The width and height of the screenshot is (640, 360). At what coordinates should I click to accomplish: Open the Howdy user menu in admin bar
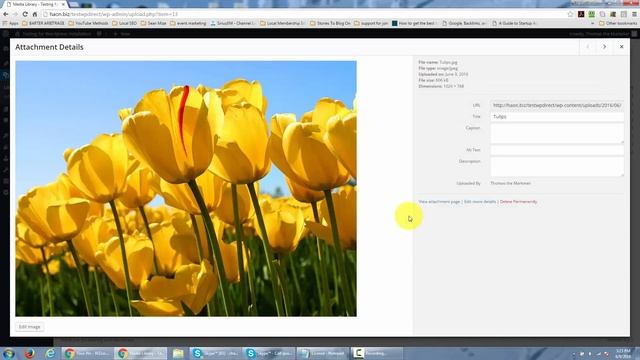pos(603,34)
